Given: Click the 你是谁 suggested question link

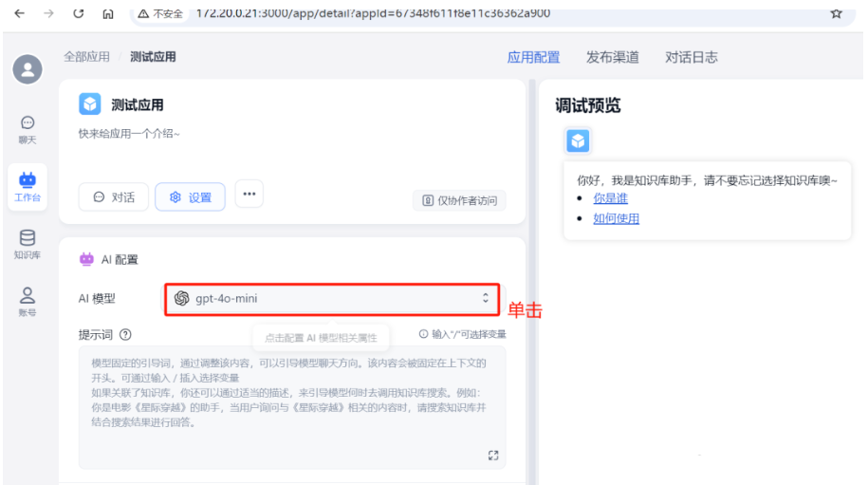Looking at the screenshot, I should 611,198.
